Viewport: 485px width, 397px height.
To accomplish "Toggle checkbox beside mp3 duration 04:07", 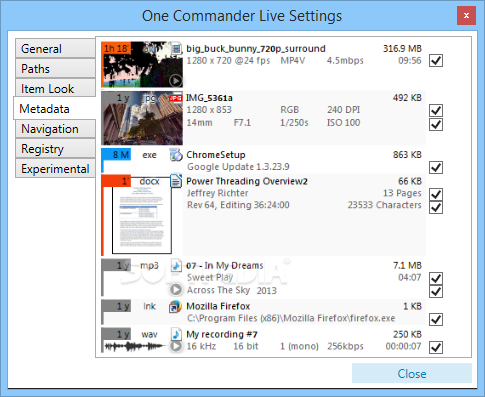I will tap(436, 278).
